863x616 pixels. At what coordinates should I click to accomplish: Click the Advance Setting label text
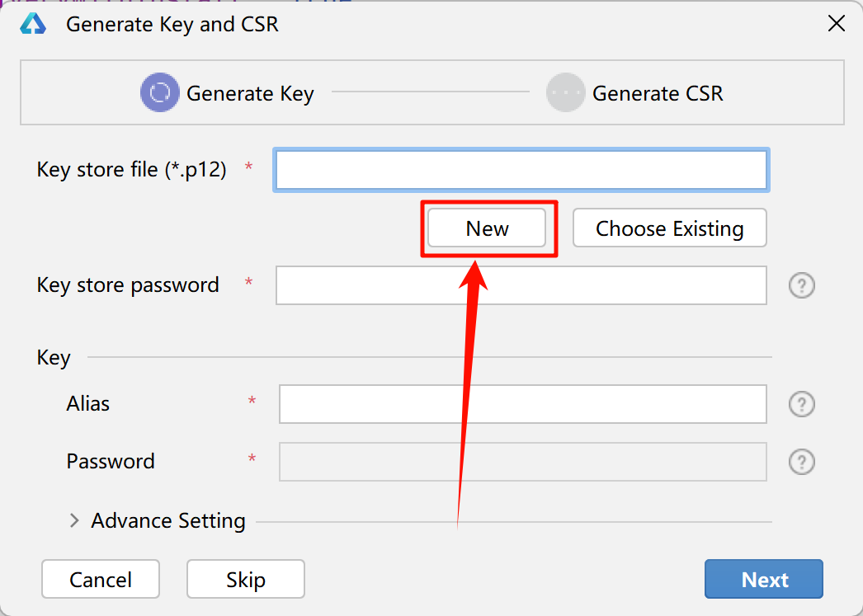(167, 521)
